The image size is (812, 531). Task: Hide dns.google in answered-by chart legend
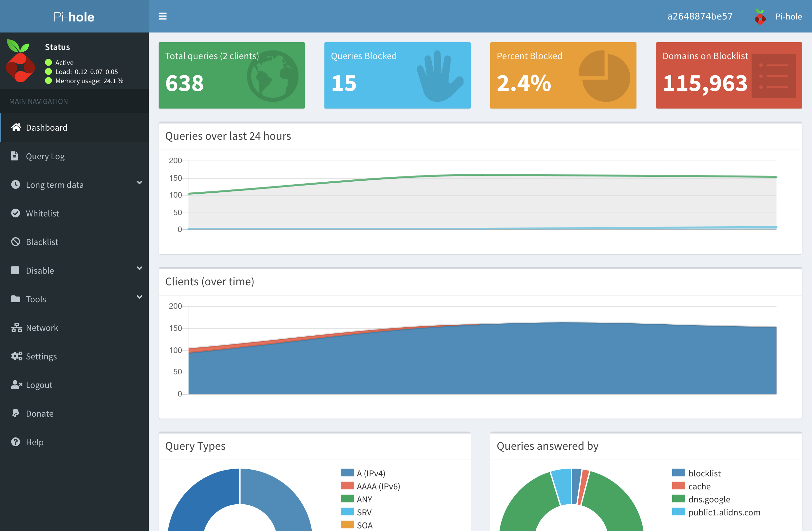tap(709, 499)
